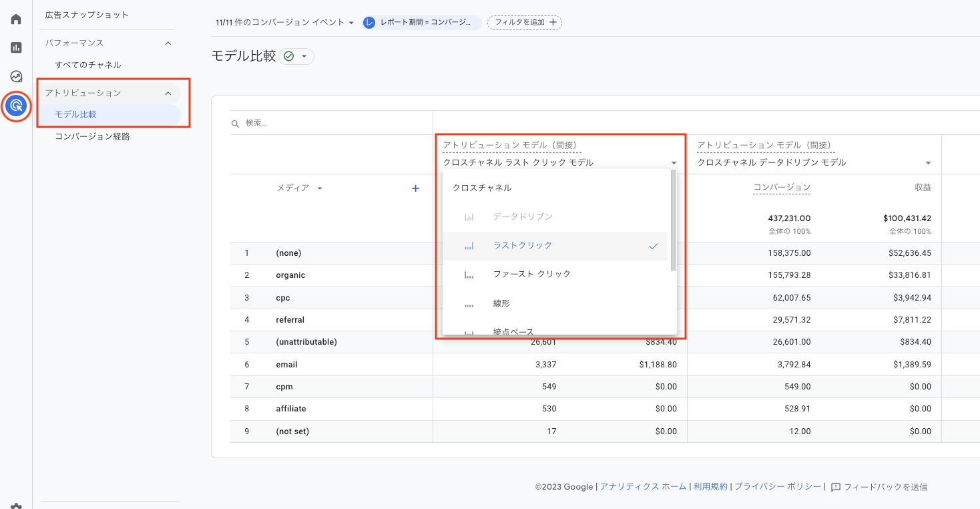This screenshot has height=509, width=980.
Task: Click the ファースト クリック model icon
Action: [x=469, y=275]
